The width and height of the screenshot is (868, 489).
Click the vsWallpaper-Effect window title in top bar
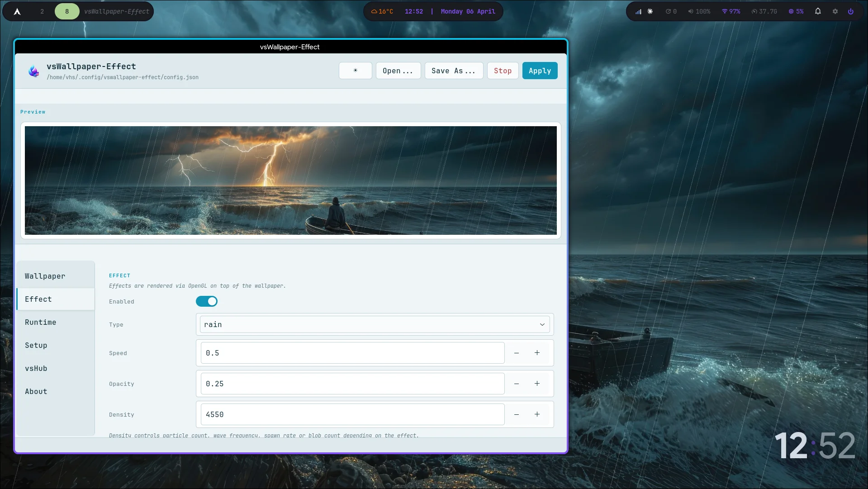(117, 11)
